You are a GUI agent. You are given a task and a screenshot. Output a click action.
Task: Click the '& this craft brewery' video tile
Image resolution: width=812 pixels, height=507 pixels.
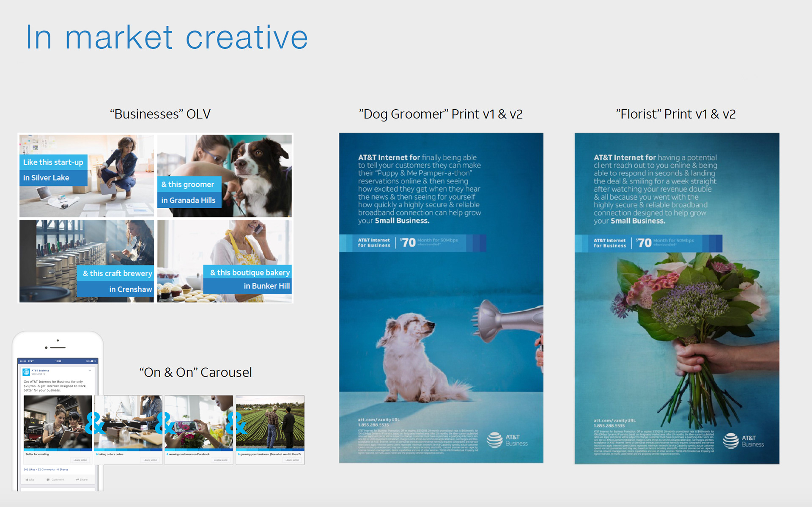[87, 261]
